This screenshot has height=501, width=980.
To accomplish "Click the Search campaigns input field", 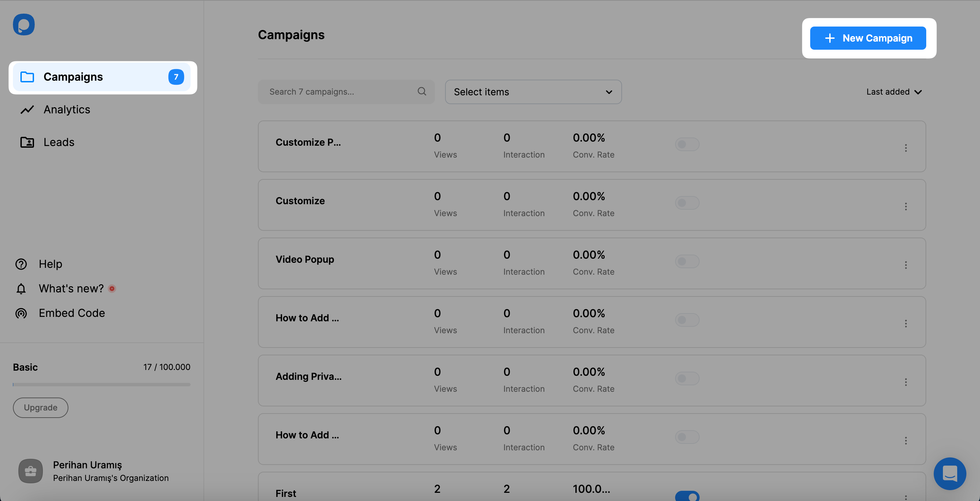I will (x=346, y=91).
